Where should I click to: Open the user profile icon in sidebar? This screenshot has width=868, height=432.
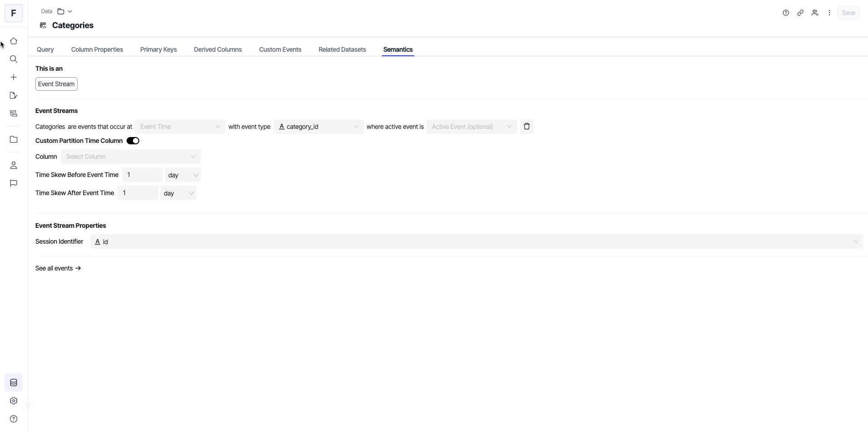[x=14, y=166]
